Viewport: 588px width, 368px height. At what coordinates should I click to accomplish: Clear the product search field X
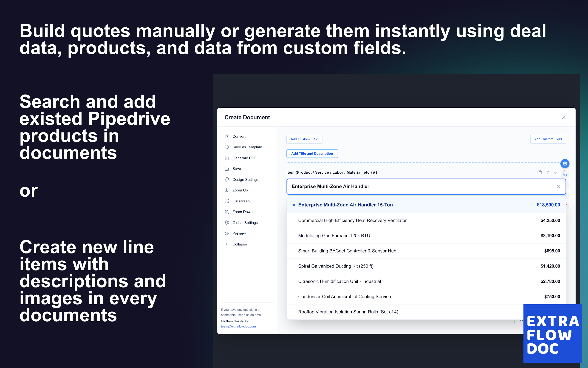click(559, 187)
